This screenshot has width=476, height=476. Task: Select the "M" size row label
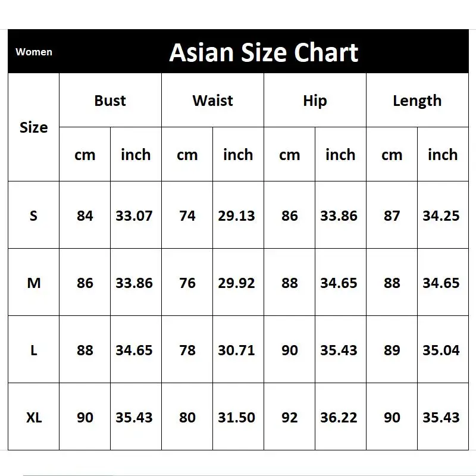(x=34, y=283)
